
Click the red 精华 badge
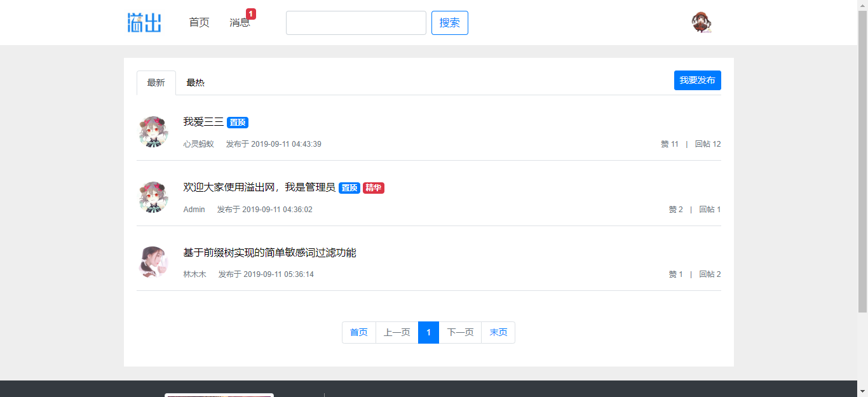[374, 188]
